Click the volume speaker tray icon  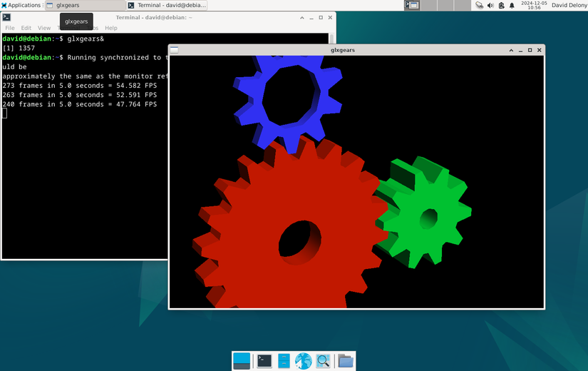(x=490, y=5)
